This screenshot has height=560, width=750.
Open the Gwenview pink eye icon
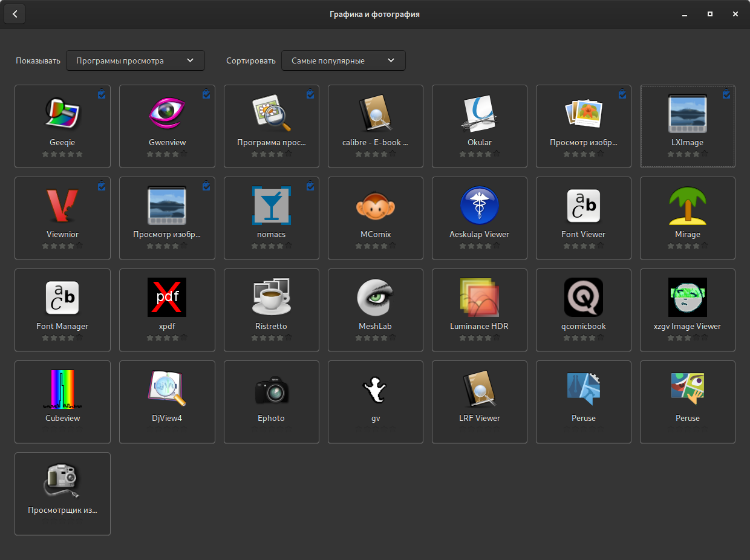pyautogui.click(x=167, y=112)
